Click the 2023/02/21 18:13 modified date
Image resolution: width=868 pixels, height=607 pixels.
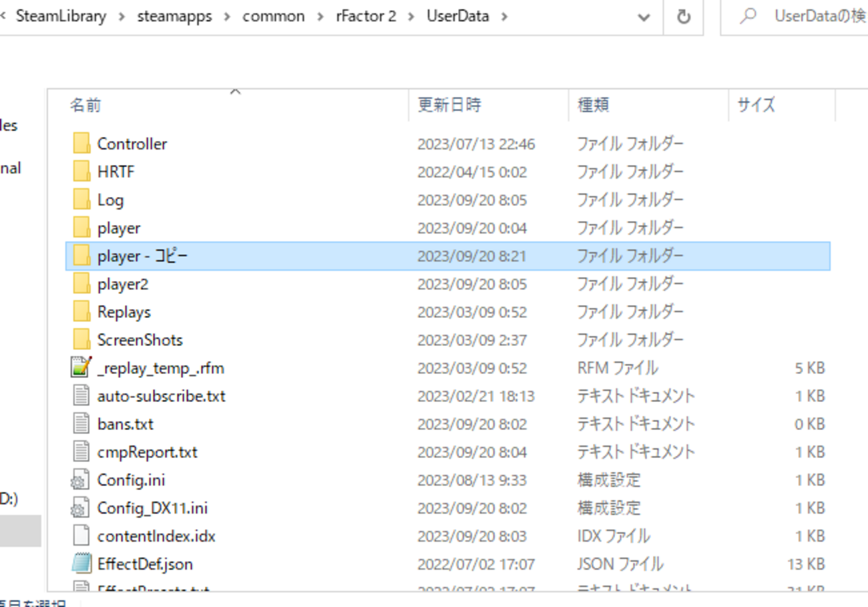click(476, 397)
